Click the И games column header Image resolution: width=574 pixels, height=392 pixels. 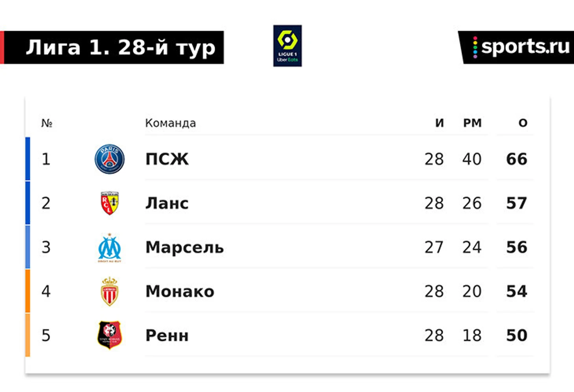tap(439, 123)
